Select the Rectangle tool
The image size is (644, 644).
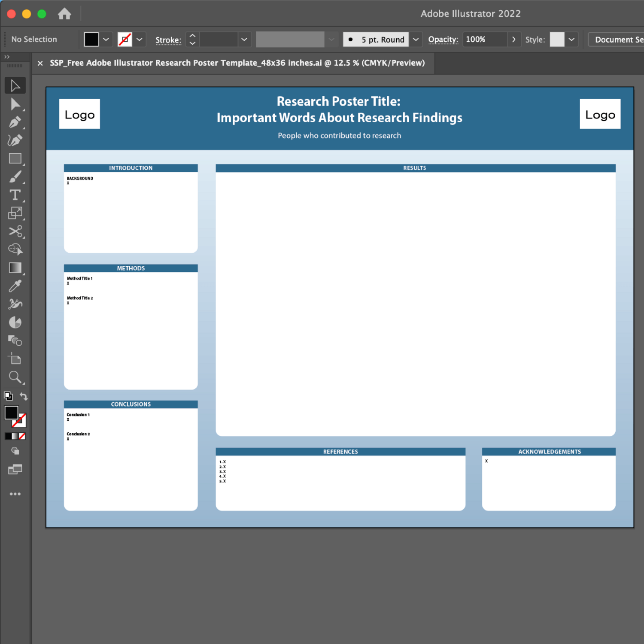coord(15,159)
